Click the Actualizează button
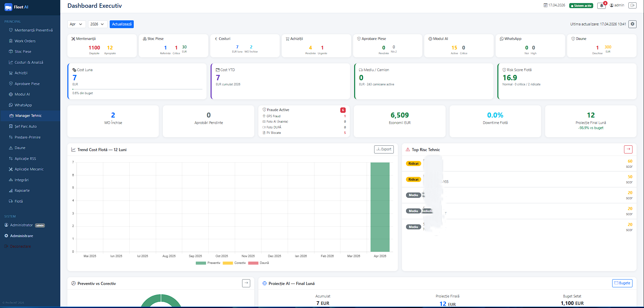This screenshot has width=644, height=308. (x=122, y=24)
